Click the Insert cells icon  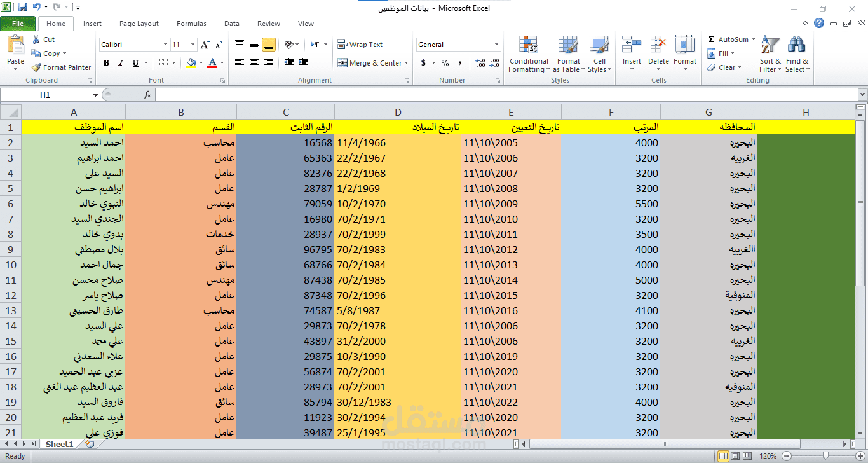pyautogui.click(x=632, y=46)
